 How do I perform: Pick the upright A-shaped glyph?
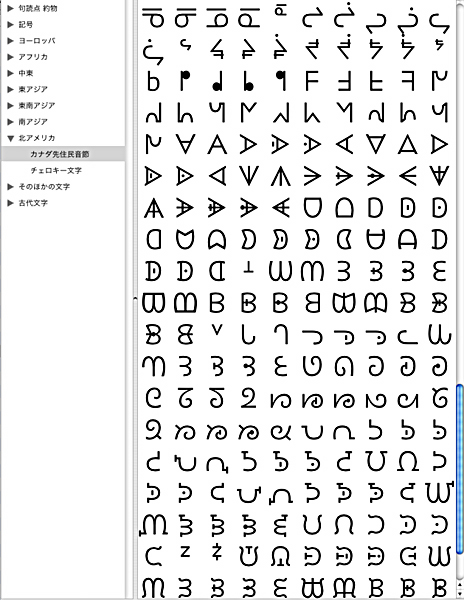click(x=217, y=145)
